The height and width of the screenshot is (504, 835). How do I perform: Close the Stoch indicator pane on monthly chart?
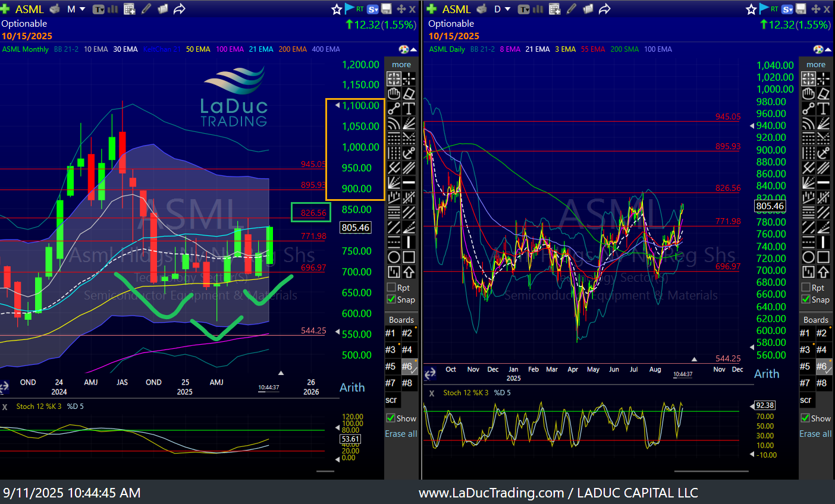(5, 407)
